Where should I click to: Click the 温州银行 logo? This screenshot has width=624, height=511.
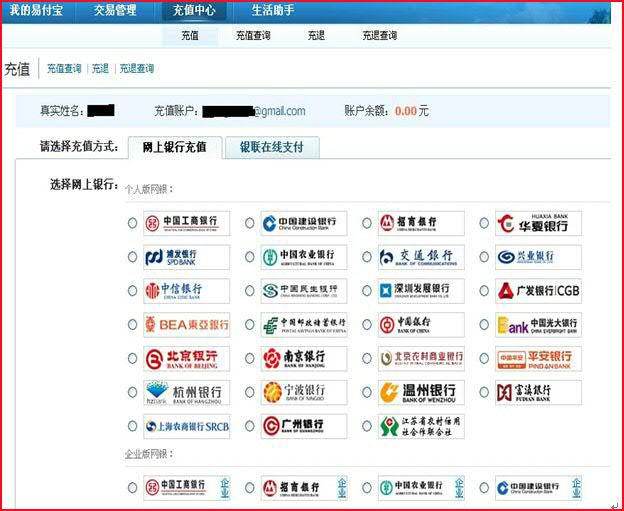421,392
